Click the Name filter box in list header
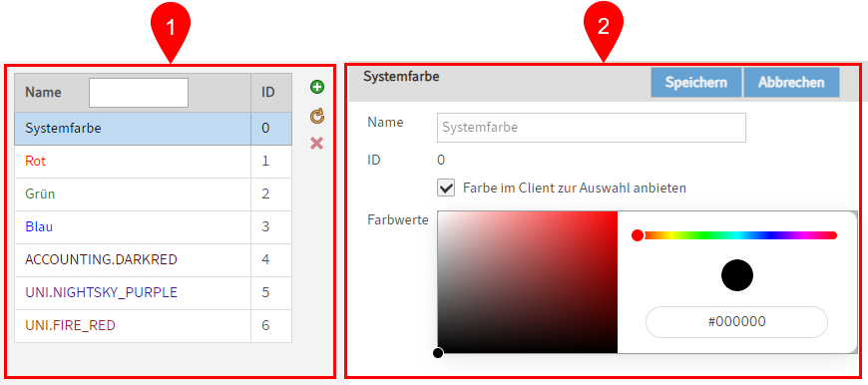 pos(139,93)
